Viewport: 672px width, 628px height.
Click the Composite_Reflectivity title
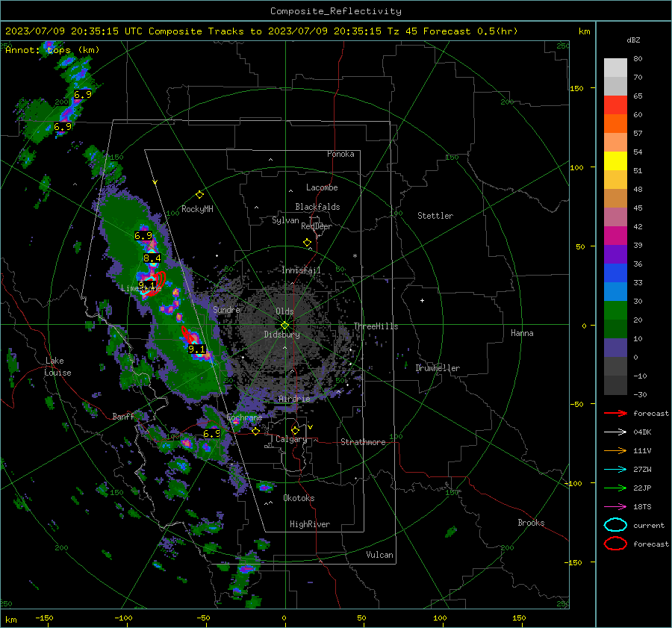336,11
